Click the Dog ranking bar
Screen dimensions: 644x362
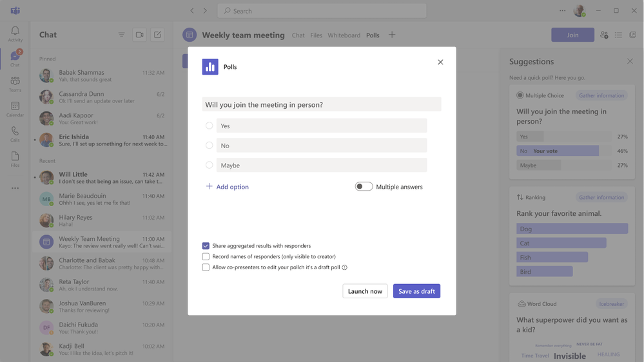pos(572,229)
